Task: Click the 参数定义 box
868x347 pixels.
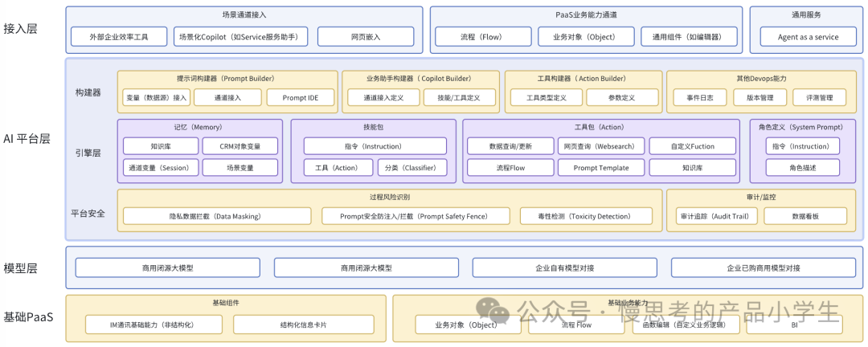Action: (621, 98)
